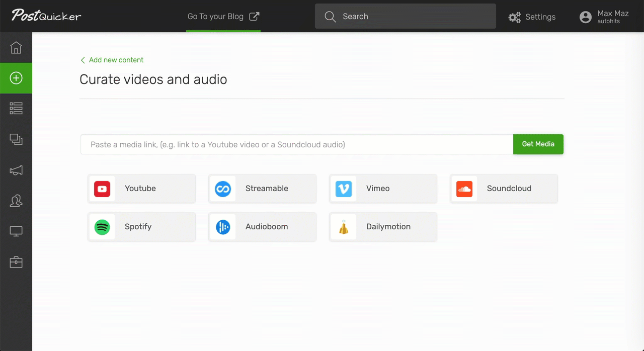Click the Soundcloud logo icon
Viewport: 644px width, 351px height.
[464, 189]
